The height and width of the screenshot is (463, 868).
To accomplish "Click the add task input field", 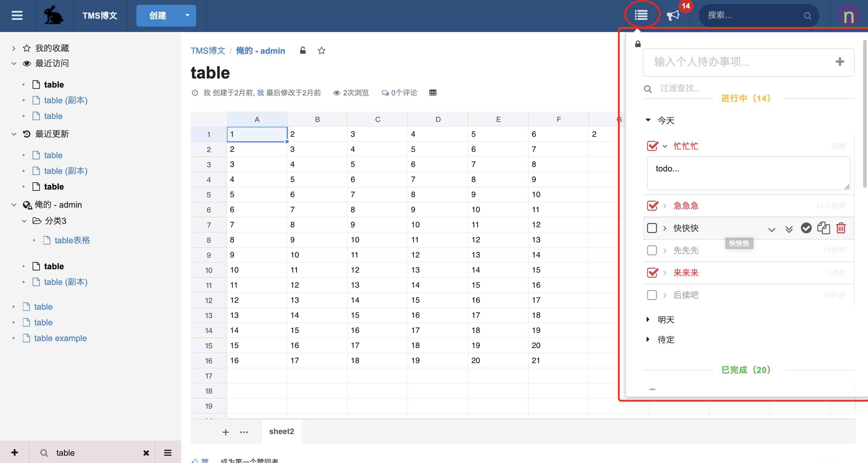I will point(740,62).
